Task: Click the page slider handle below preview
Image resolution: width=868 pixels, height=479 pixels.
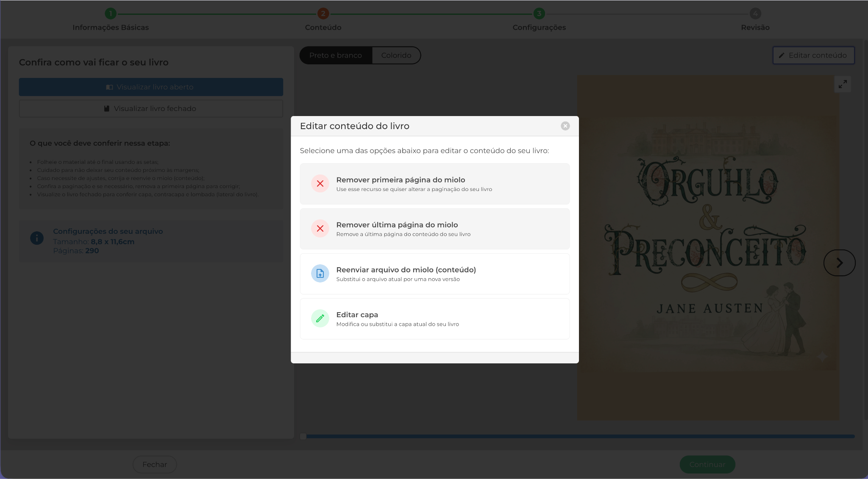Action: click(x=303, y=436)
